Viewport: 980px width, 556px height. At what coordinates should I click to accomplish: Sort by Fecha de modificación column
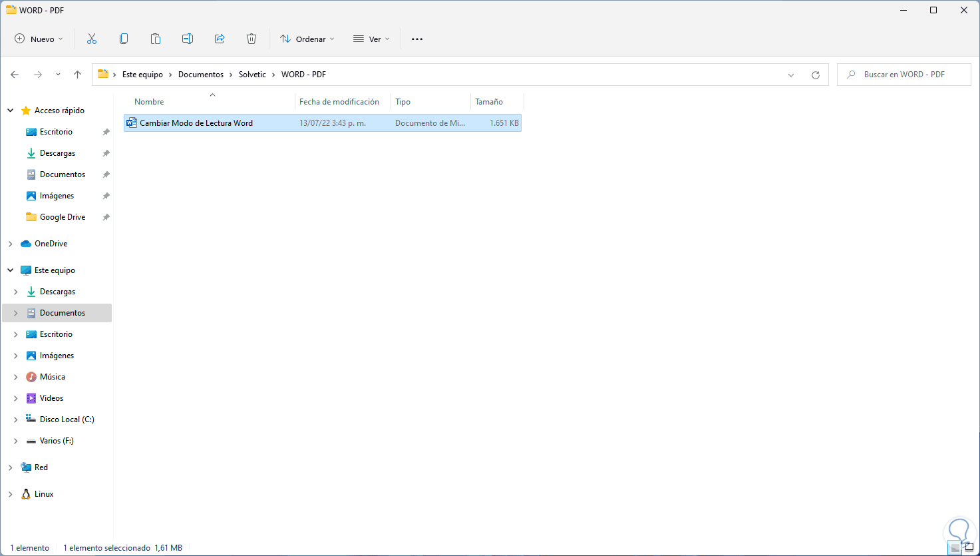339,102
